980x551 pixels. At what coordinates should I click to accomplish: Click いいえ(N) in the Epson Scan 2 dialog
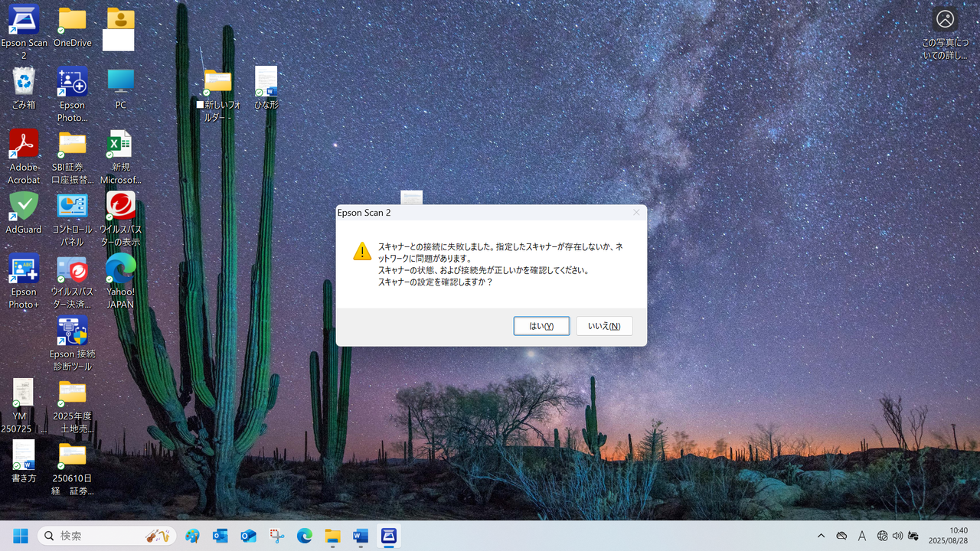[x=604, y=326]
